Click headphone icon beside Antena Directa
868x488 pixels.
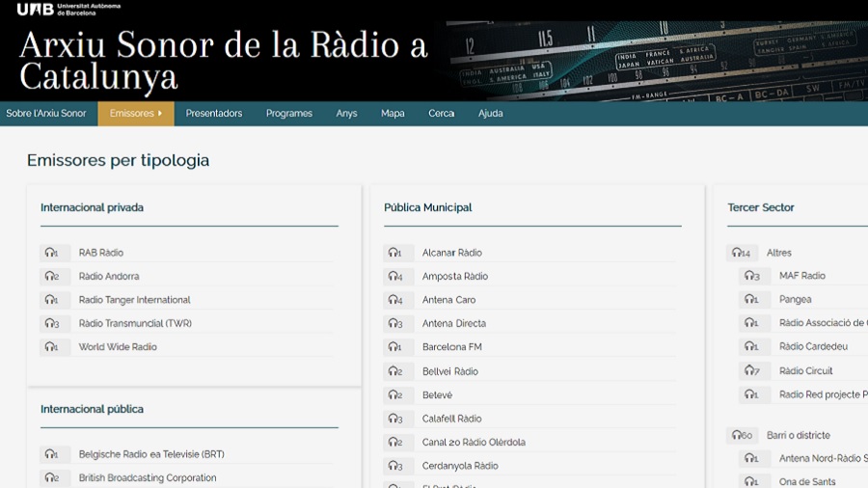(x=398, y=323)
